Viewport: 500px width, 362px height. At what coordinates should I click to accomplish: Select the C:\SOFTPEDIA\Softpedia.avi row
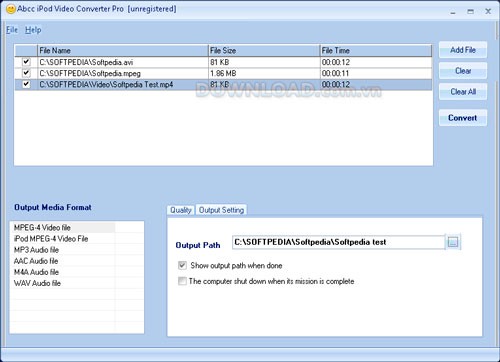click(x=223, y=62)
